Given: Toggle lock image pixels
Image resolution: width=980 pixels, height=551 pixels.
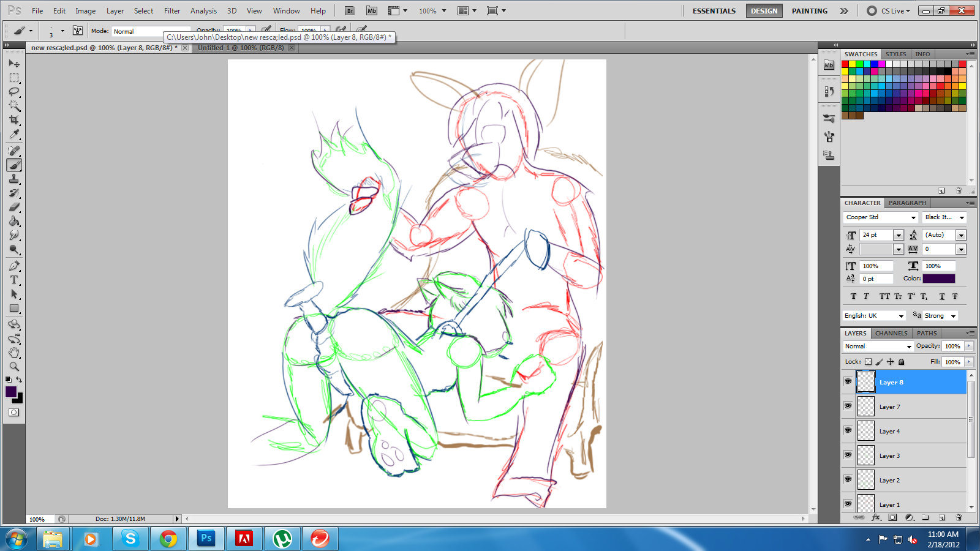Looking at the screenshot, I should pyautogui.click(x=879, y=362).
